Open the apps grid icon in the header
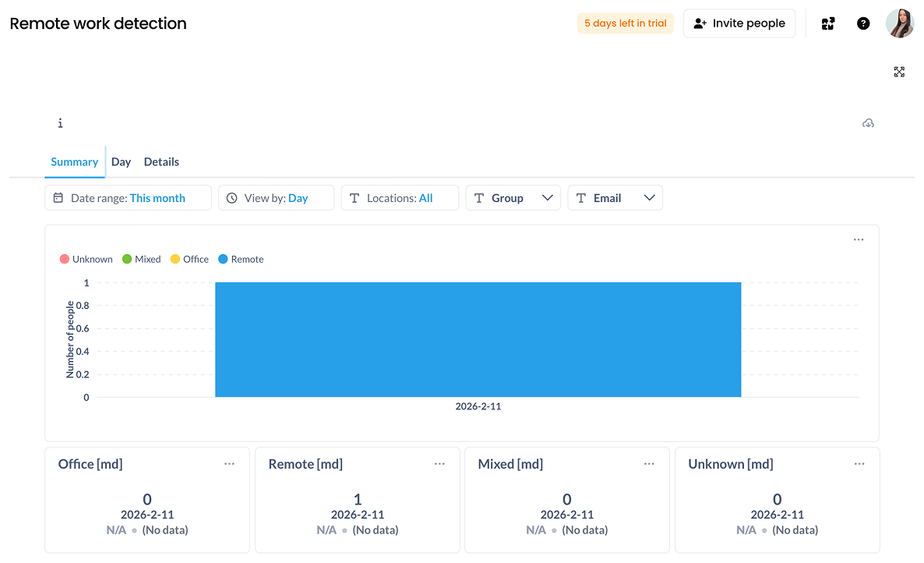 828,23
